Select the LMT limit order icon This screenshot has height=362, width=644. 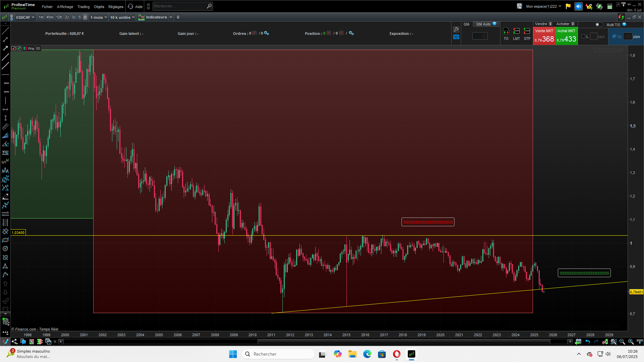(516, 31)
